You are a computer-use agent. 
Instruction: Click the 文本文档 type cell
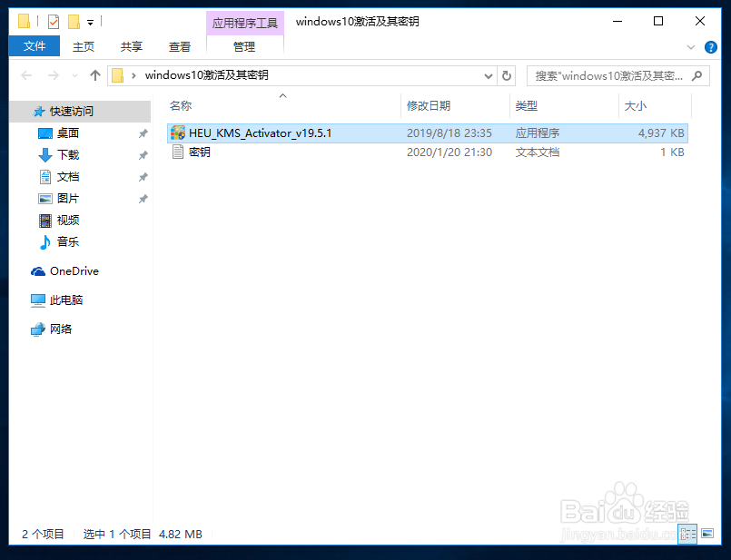click(x=537, y=152)
